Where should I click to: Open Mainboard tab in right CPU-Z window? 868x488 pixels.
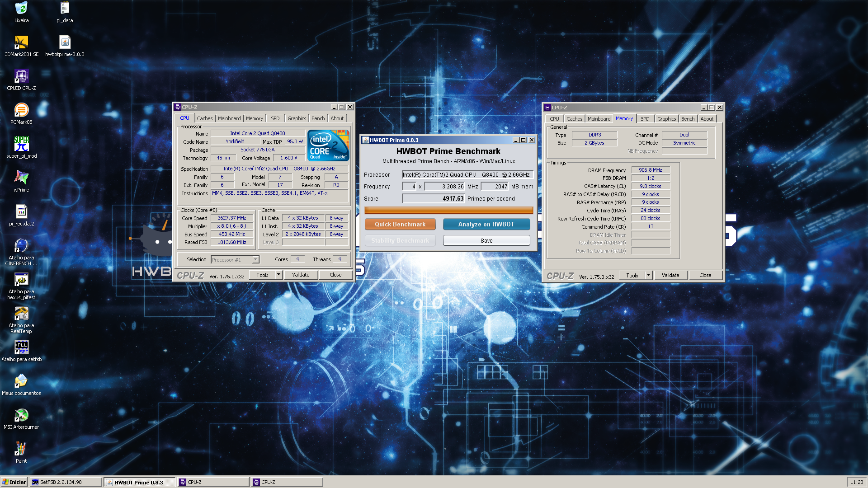click(x=599, y=119)
